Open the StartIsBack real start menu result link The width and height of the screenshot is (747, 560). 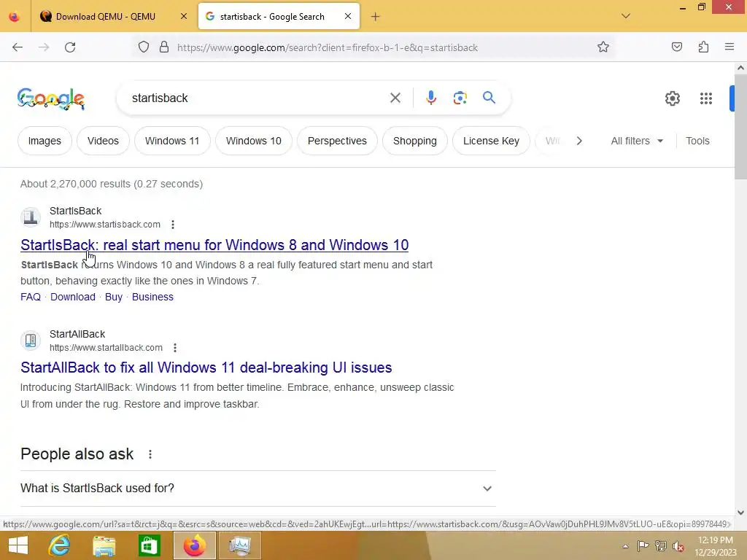pos(214,245)
